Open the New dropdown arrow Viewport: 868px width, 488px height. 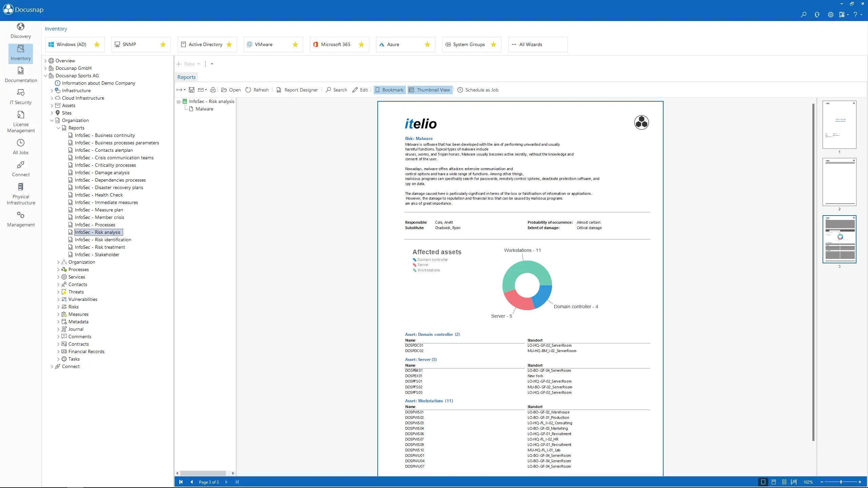click(198, 64)
